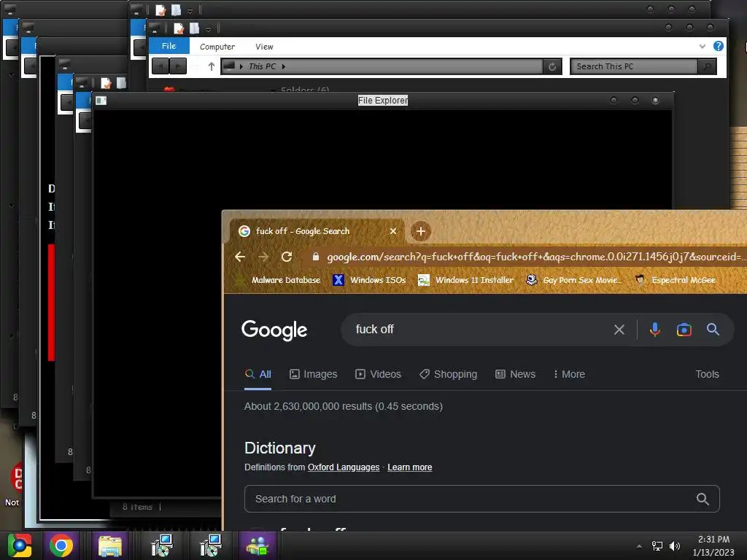Open the View ribbon tab
Image resolution: width=747 pixels, height=560 pixels.
pos(264,47)
